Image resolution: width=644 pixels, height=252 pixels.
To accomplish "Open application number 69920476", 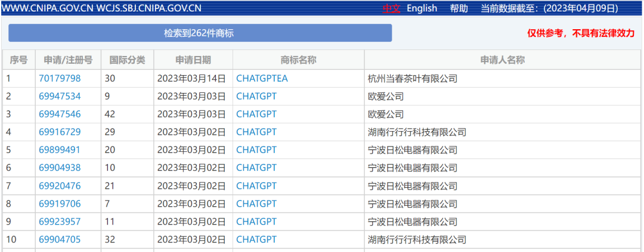I will pos(60,186).
